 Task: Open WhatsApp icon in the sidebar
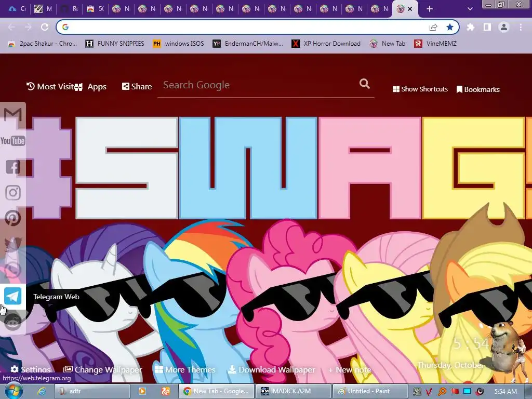click(x=13, y=270)
